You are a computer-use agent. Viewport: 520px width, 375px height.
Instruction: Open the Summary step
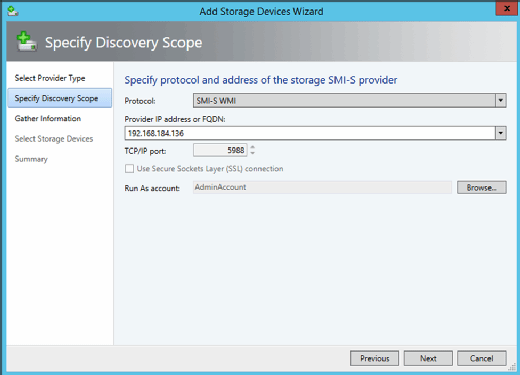[x=31, y=159]
